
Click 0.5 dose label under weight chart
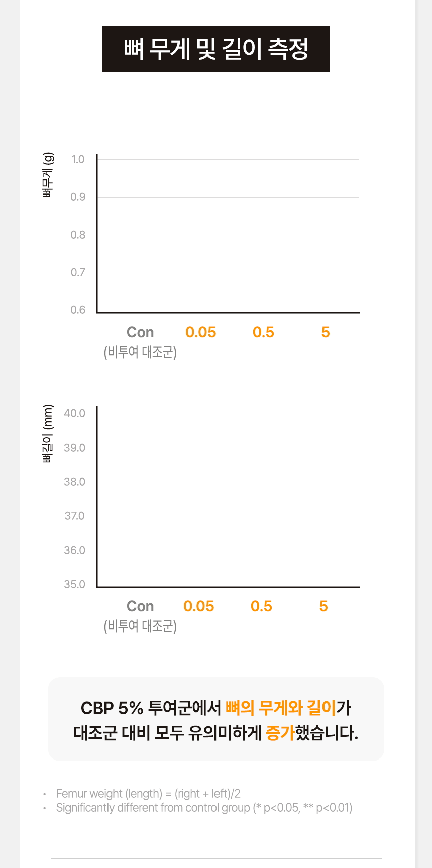click(x=263, y=332)
